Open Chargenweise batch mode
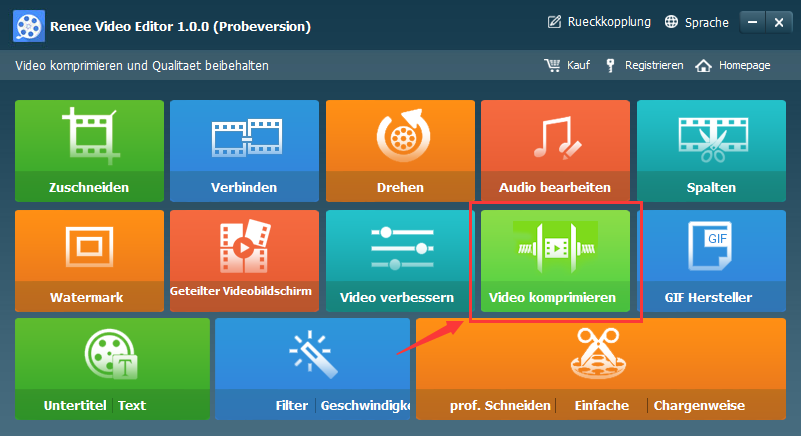 tap(699, 406)
